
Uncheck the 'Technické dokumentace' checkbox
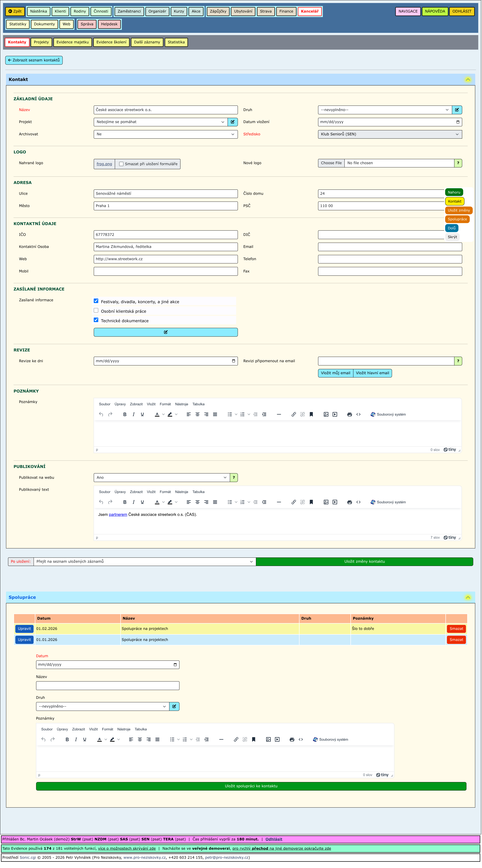pos(96,320)
